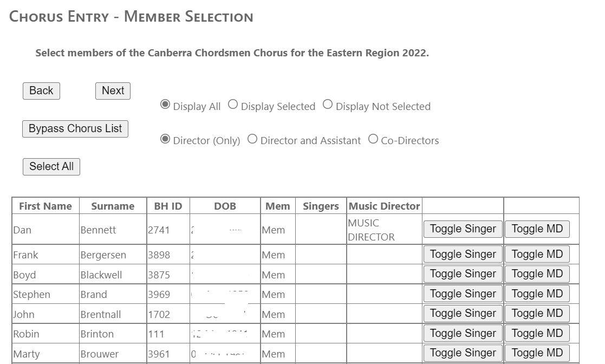Toggle Singer for Stephen Brand
This screenshot has width=605, height=364.
tap(463, 294)
